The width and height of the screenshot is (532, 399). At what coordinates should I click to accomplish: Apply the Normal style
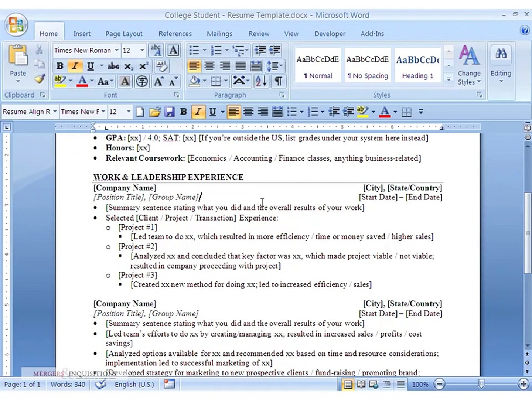pyautogui.click(x=318, y=65)
